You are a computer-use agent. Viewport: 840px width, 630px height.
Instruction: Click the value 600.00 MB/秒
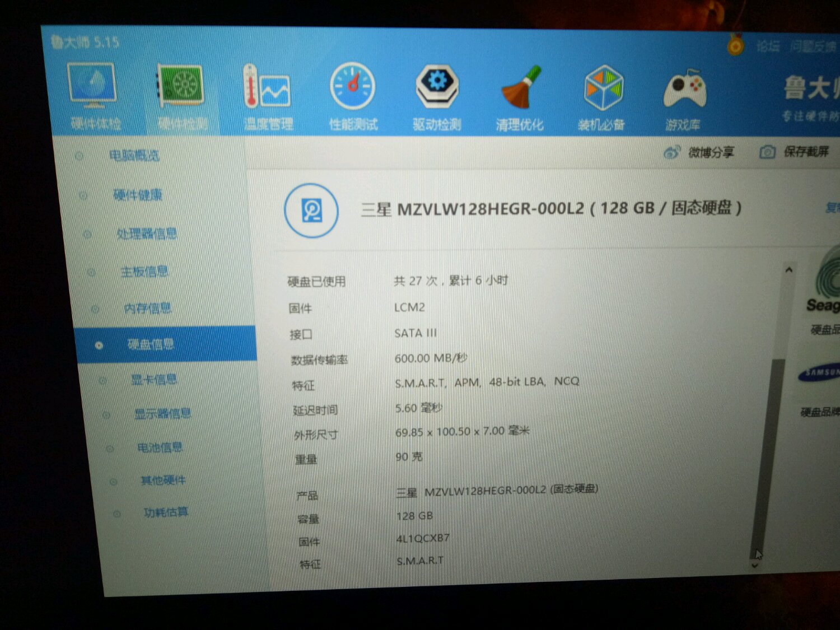click(x=431, y=358)
